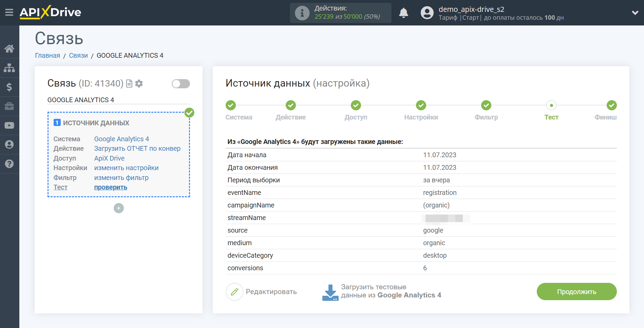Open the actions info icon
The image size is (644, 328).
[302, 13]
